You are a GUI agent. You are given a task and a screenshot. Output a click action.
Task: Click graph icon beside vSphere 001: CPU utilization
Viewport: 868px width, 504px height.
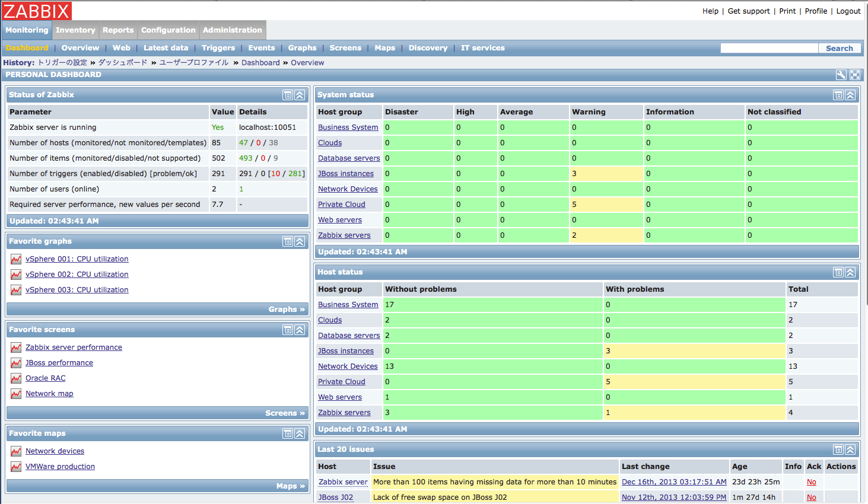(x=15, y=259)
